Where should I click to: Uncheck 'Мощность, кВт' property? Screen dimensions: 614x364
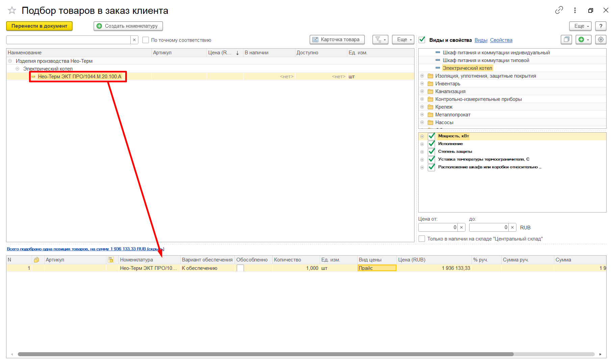pos(431,136)
